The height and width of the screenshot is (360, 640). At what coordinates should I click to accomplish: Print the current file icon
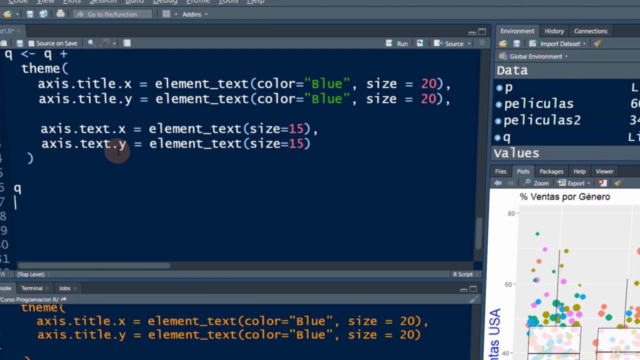click(60, 14)
